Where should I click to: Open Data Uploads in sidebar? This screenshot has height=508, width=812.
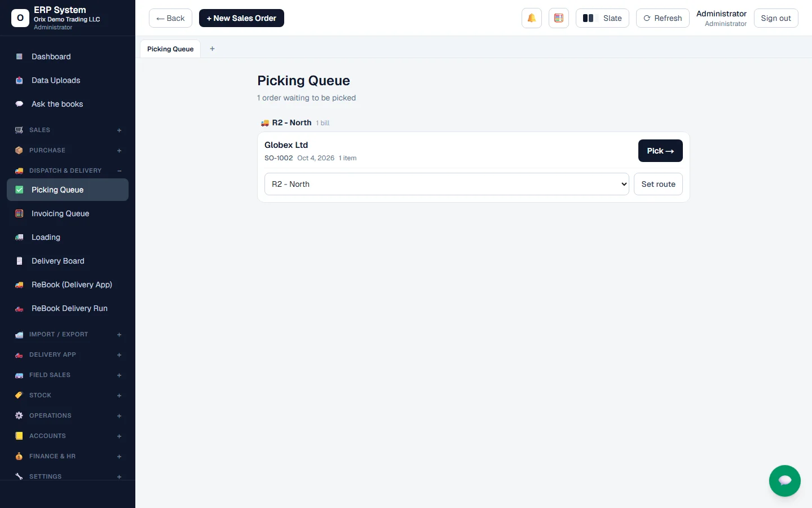pos(68,80)
